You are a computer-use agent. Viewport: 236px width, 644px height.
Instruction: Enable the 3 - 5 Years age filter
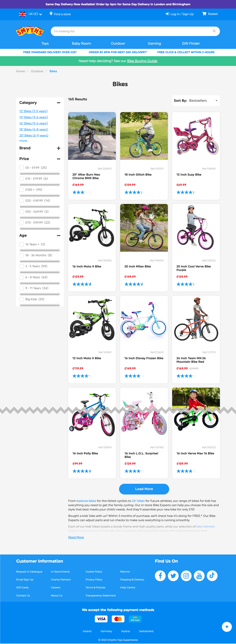pos(22,266)
